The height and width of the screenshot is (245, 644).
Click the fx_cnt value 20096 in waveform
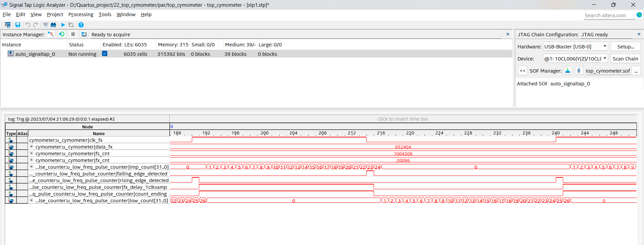[403, 161]
